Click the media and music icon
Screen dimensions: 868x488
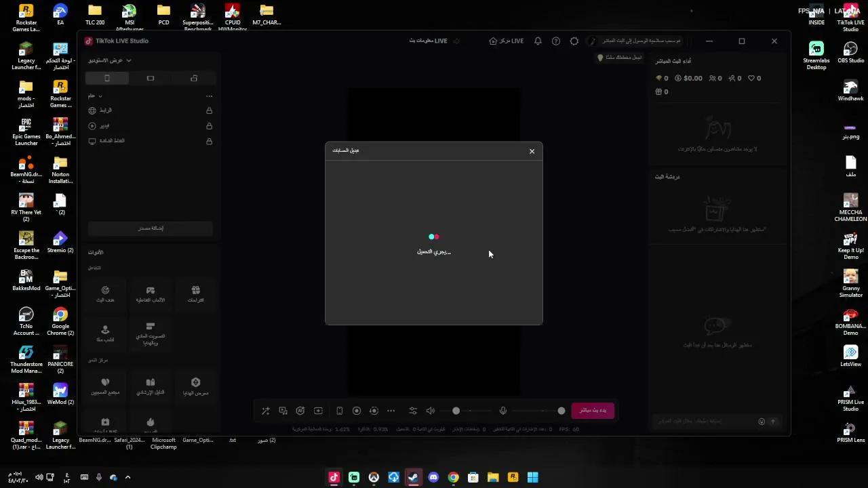pyautogui.click(x=283, y=411)
